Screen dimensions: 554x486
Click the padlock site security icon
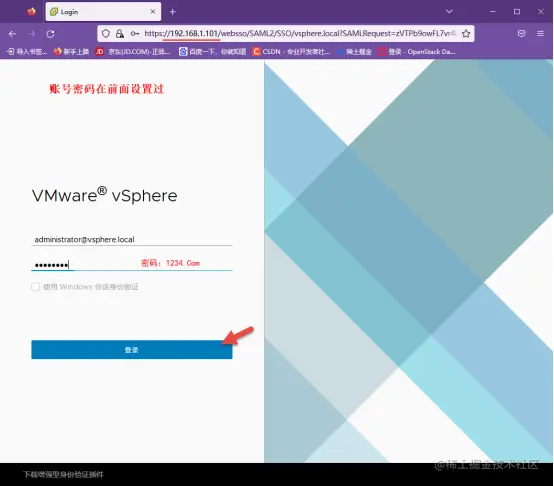coord(120,34)
